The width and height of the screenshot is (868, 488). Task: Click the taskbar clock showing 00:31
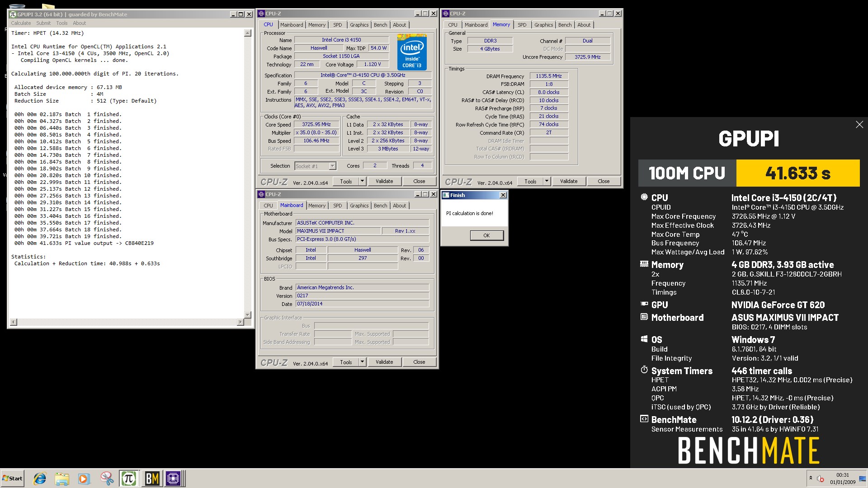click(842, 479)
